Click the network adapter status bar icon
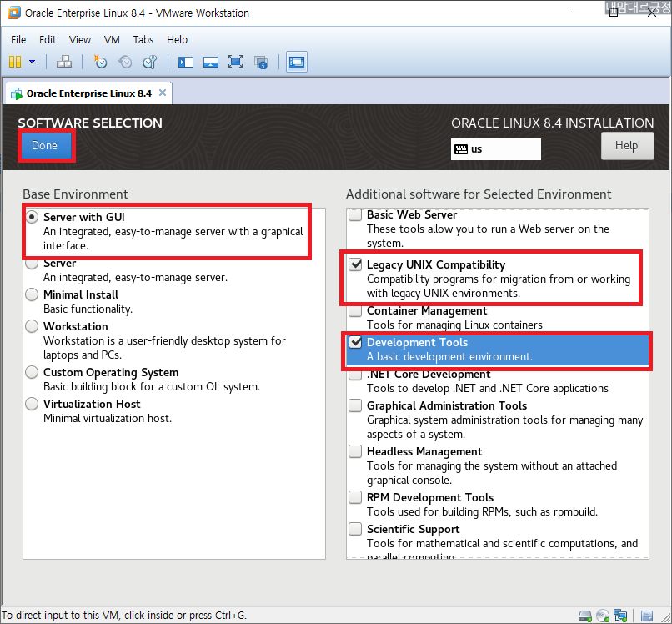Screen dimensions: 672x624 (620, 616)
